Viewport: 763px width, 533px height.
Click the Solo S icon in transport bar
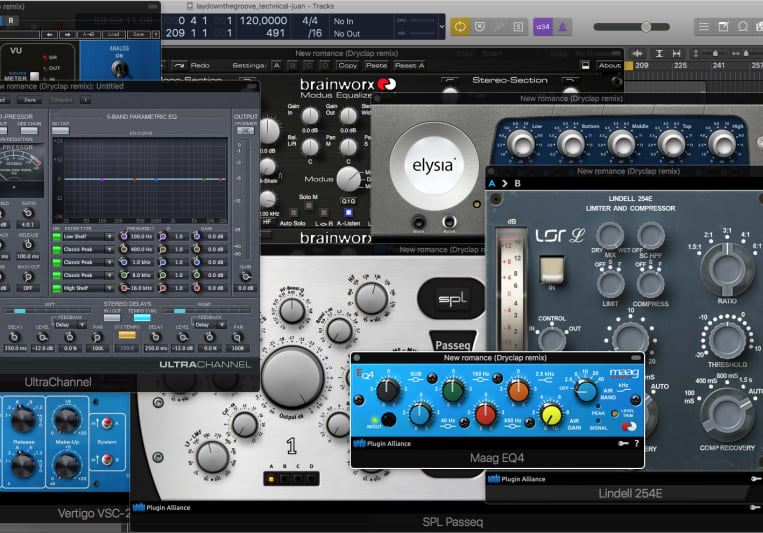click(518, 27)
